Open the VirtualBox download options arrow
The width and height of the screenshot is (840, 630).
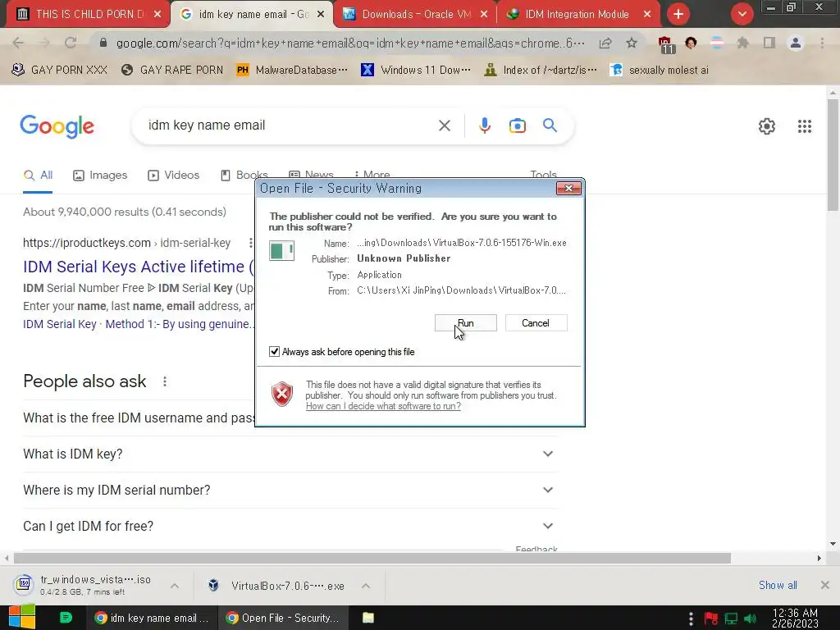[x=366, y=586]
